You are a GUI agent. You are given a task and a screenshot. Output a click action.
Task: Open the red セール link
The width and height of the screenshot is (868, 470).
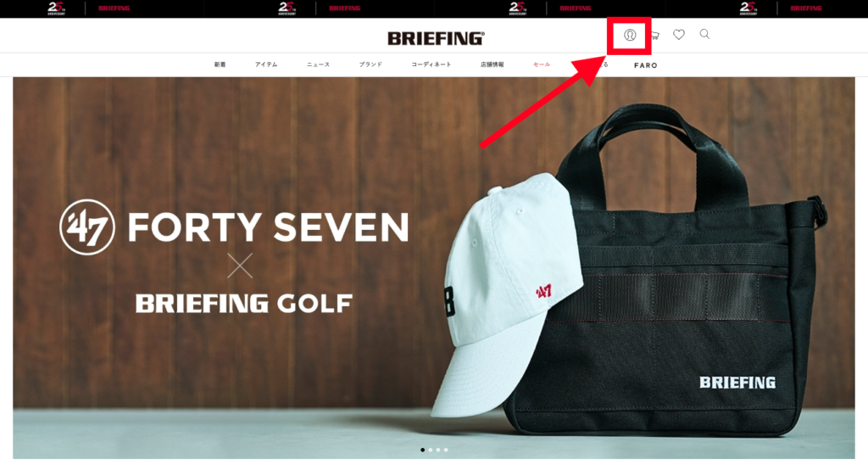click(542, 64)
